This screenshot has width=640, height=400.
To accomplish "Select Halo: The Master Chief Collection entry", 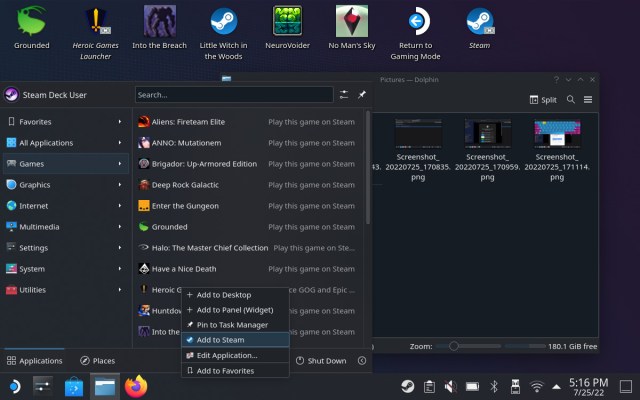I will [248, 248].
